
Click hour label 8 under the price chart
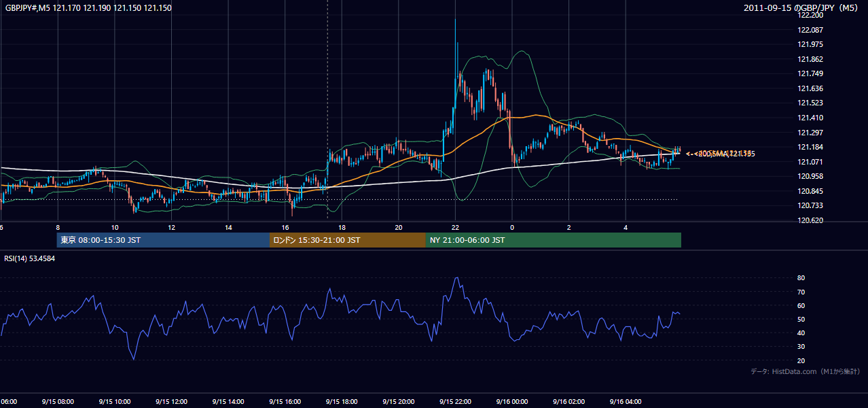pyautogui.click(x=58, y=227)
